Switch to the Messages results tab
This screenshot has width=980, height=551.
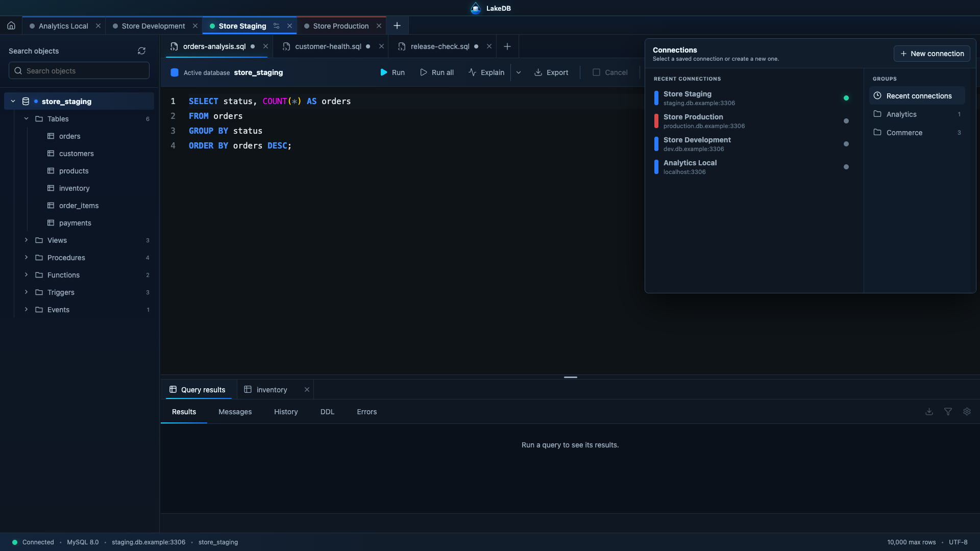tap(235, 412)
